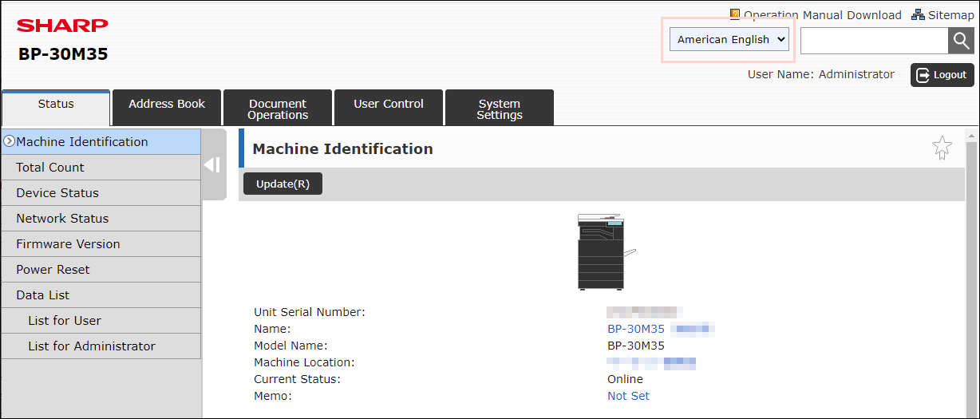Image resolution: width=980 pixels, height=419 pixels.
Task: Open the American English language dropdown
Action: coord(729,40)
